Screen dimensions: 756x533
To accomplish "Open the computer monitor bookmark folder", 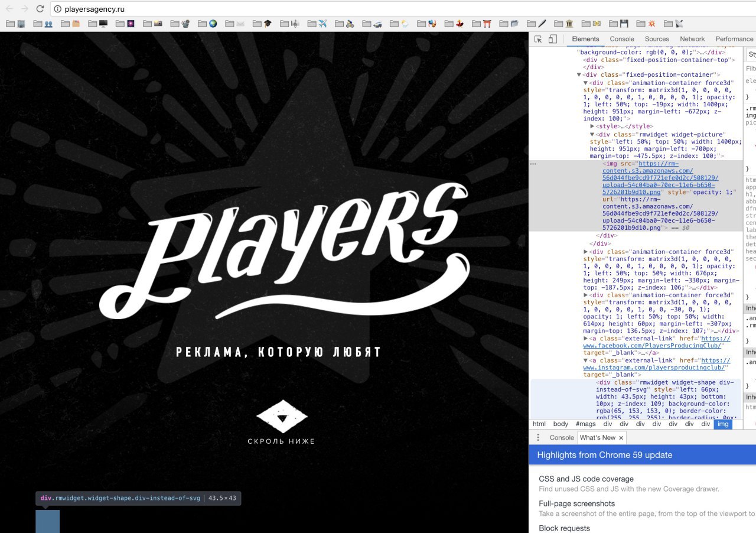I will [99, 24].
